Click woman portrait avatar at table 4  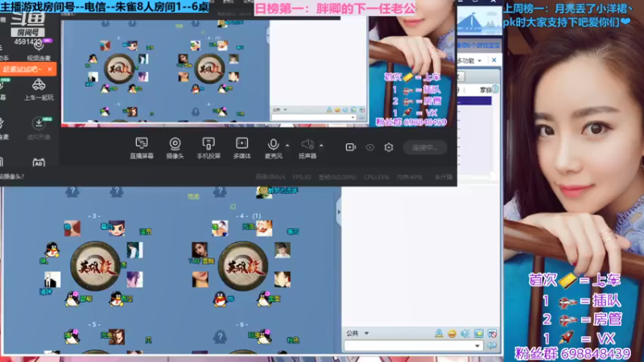[200, 250]
